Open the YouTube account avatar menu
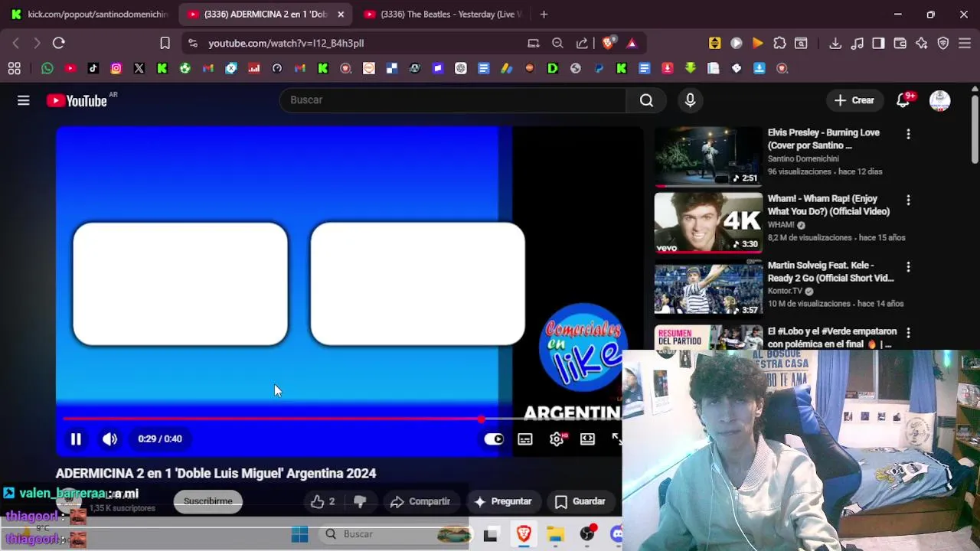The height and width of the screenshot is (551, 980). [x=939, y=100]
